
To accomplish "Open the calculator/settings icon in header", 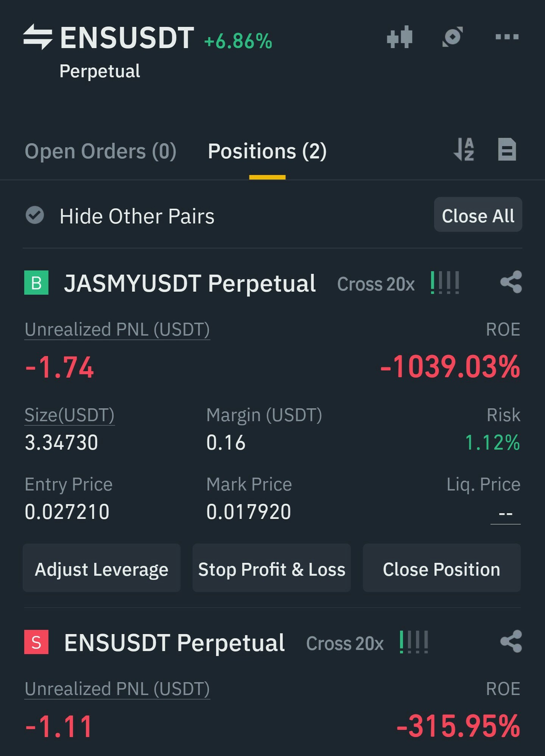I will pyautogui.click(x=453, y=37).
